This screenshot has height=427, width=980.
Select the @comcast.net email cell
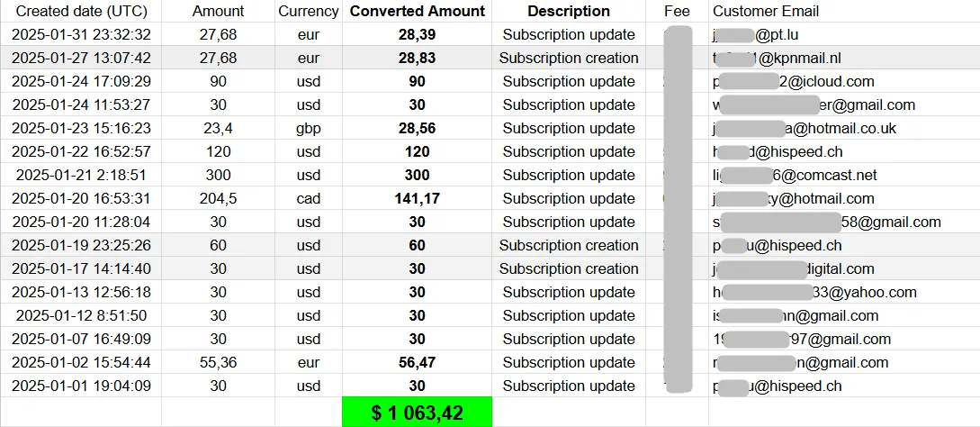click(794, 176)
